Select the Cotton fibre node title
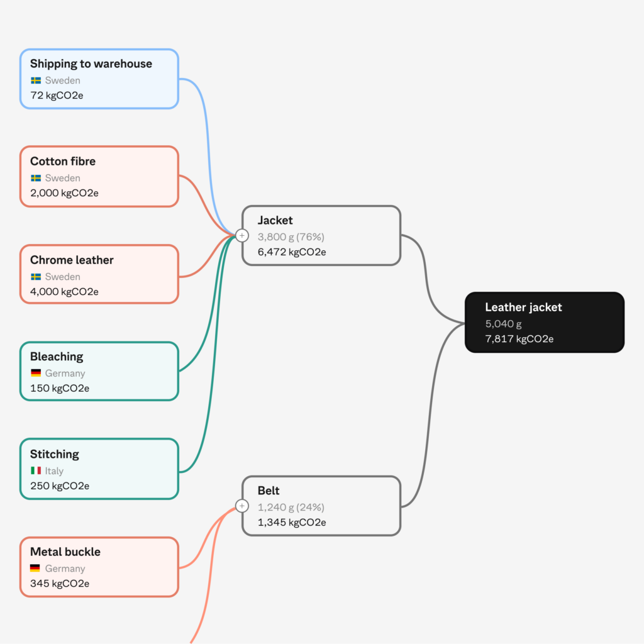644x644 pixels. tap(63, 162)
